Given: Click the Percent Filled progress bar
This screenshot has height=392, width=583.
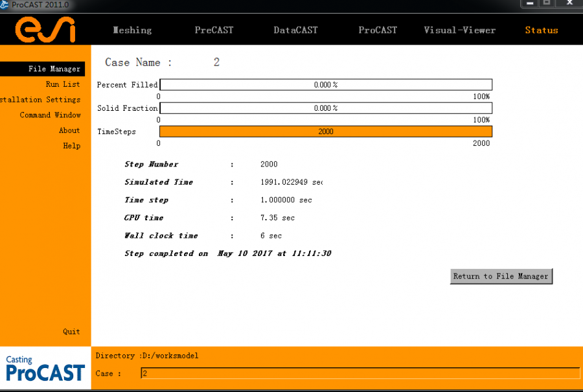Looking at the screenshot, I should point(326,85).
